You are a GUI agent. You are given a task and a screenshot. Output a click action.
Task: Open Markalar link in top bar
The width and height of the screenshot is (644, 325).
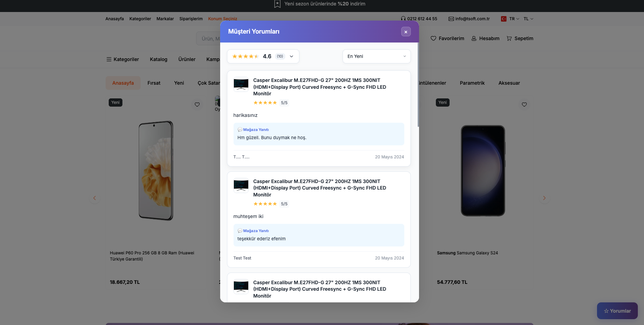coord(165,19)
